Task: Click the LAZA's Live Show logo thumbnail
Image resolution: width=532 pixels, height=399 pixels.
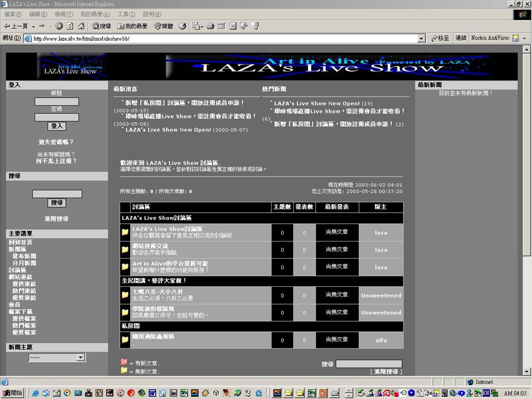Action: tap(71, 66)
